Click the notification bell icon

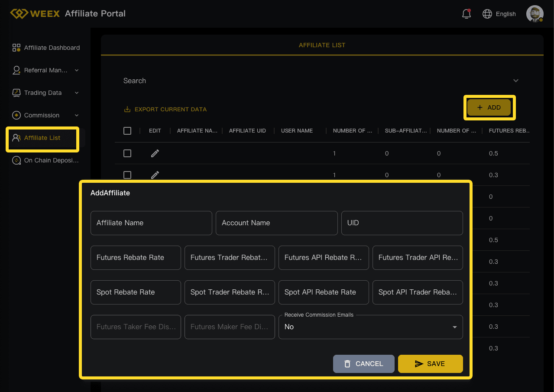click(467, 14)
